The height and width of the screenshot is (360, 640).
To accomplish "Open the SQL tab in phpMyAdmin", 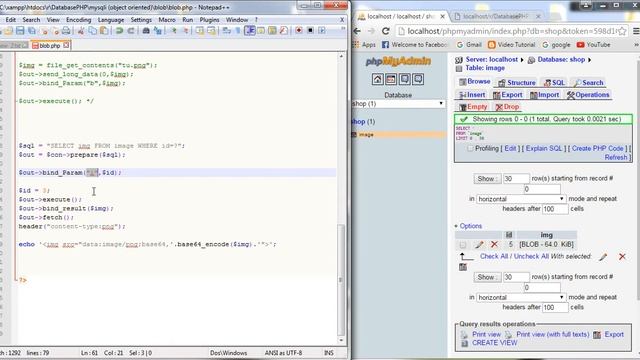I will (x=554, y=82).
